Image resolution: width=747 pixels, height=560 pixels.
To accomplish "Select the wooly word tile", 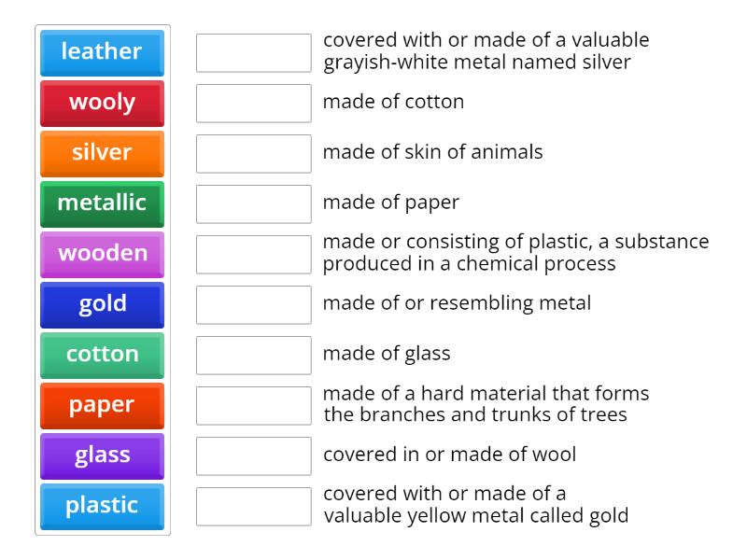I will click(103, 103).
